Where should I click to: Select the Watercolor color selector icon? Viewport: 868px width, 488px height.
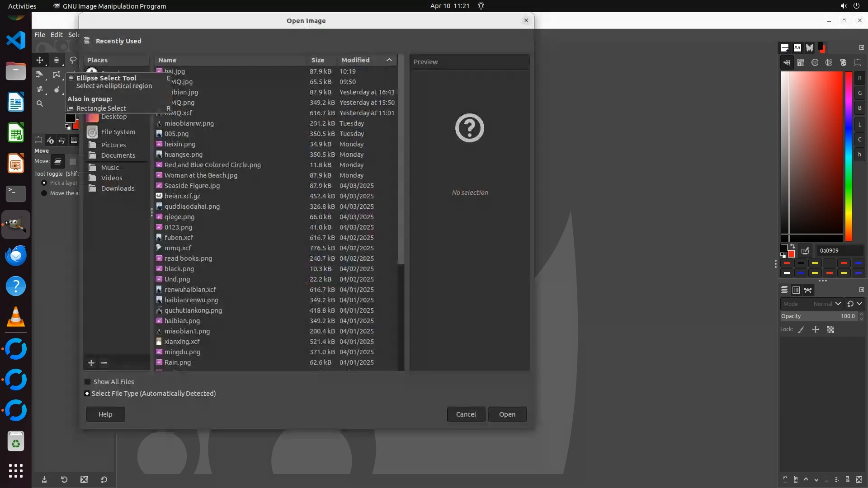click(815, 63)
